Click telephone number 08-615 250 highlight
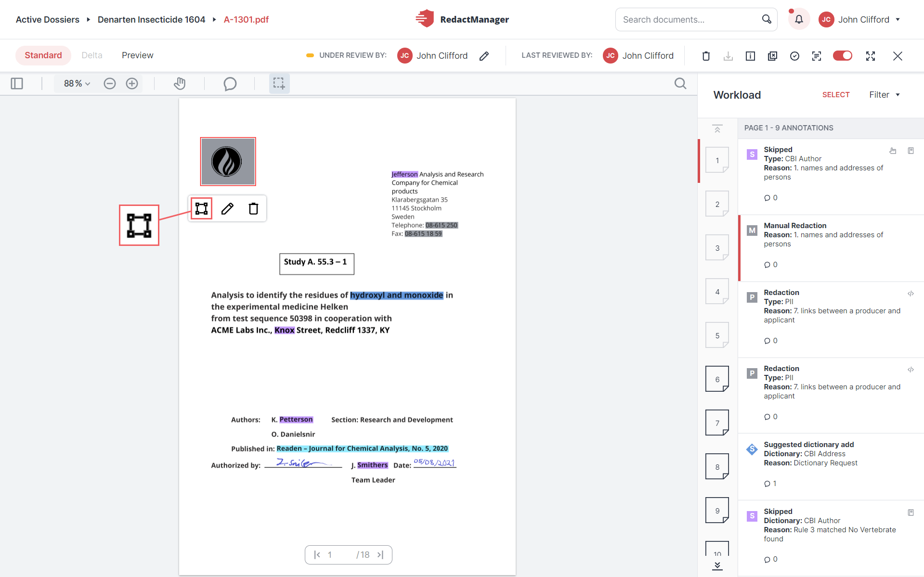The height and width of the screenshot is (577, 924). coord(442,225)
